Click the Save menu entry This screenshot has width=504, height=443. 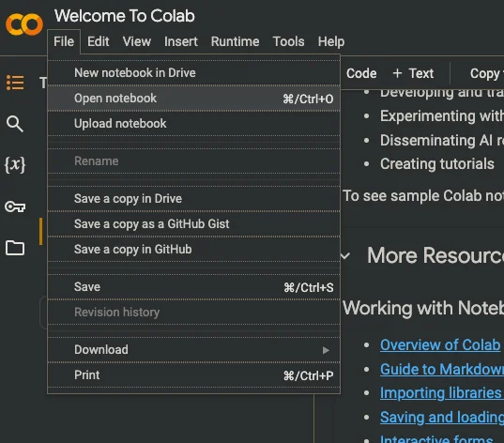194,287
